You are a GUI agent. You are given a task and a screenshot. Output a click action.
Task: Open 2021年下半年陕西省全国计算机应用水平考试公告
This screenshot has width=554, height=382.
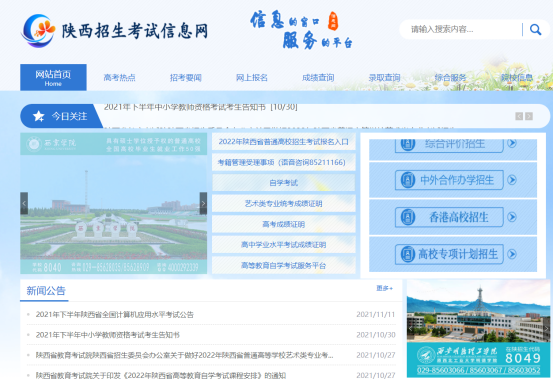[115, 315]
